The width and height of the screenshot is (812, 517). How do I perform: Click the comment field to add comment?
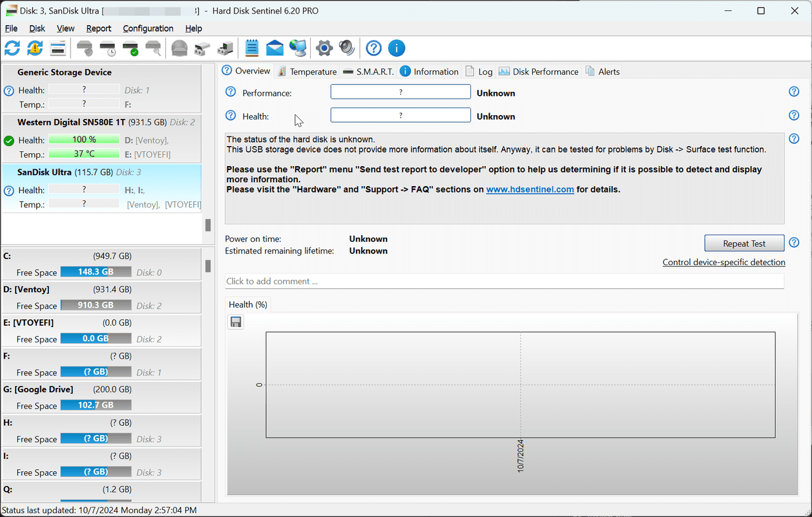coord(505,281)
